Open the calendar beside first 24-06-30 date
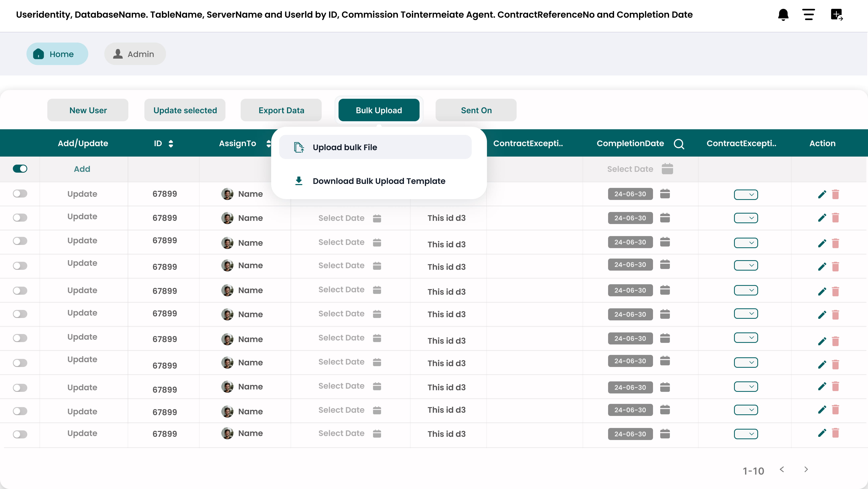 665,194
